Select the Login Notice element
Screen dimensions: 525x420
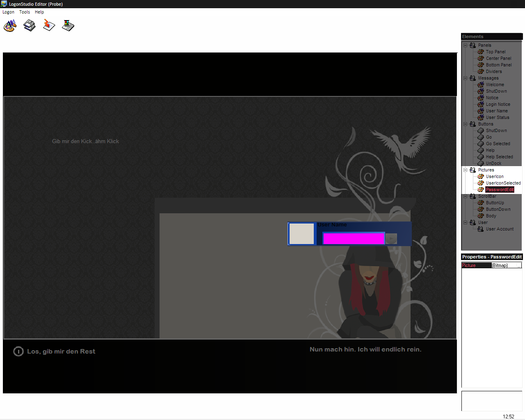point(498,104)
